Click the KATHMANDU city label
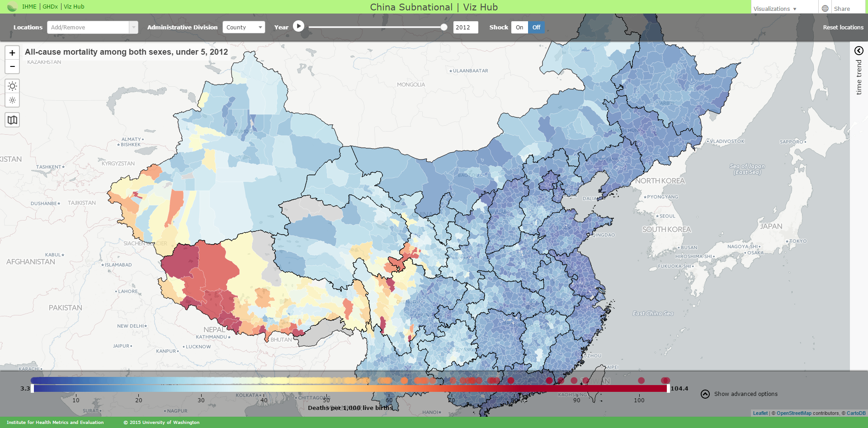Image resolution: width=868 pixels, height=428 pixels. [x=213, y=337]
